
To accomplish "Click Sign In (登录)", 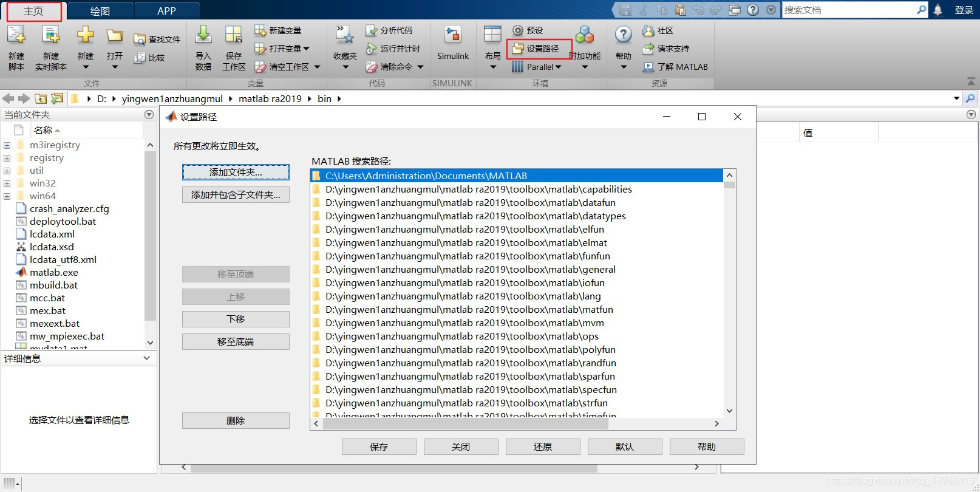I will pos(964,10).
